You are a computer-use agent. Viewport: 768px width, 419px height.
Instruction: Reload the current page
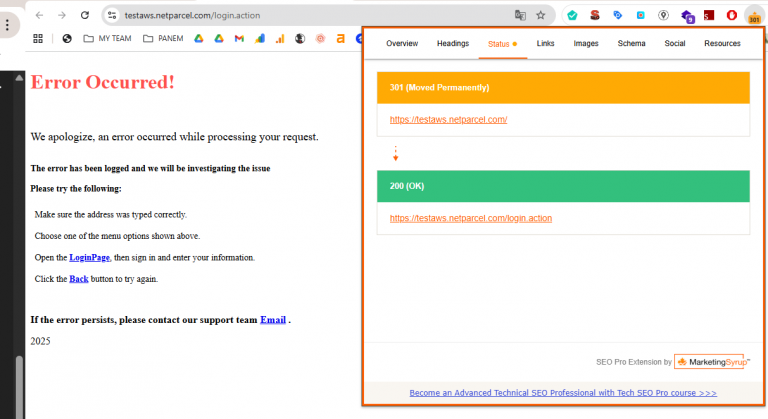pyautogui.click(x=85, y=15)
